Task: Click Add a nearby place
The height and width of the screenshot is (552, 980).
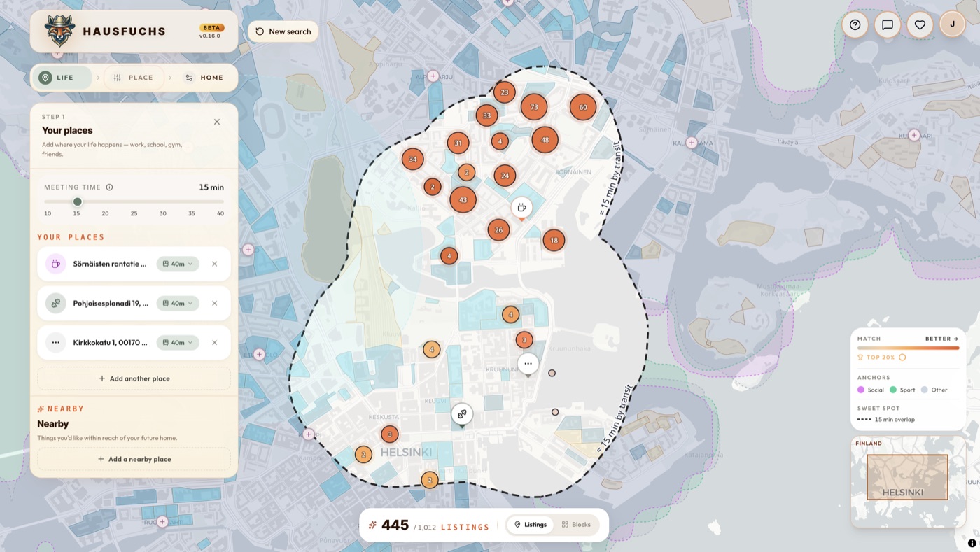Action: [134, 459]
